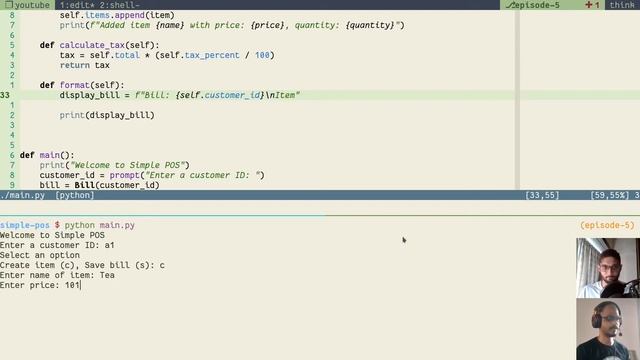
Task: Click the episode-5 git branch indicator
Action: [533, 5]
